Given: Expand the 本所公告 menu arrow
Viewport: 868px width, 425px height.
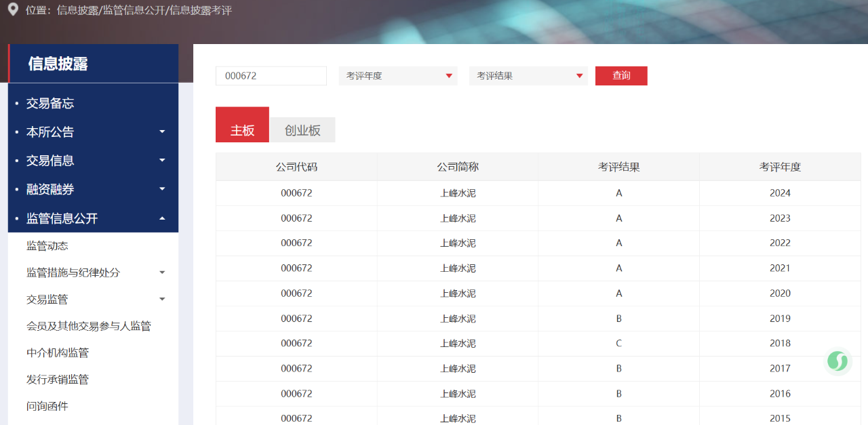Looking at the screenshot, I should (162, 131).
